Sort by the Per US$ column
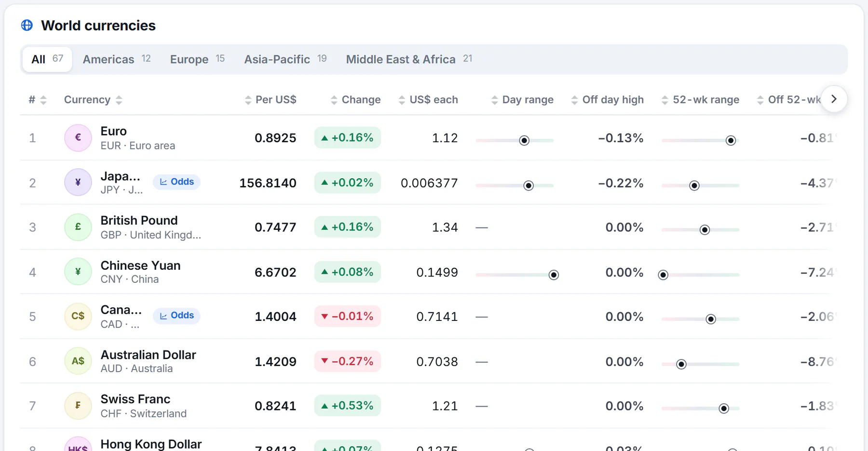 (x=271, y=100)
